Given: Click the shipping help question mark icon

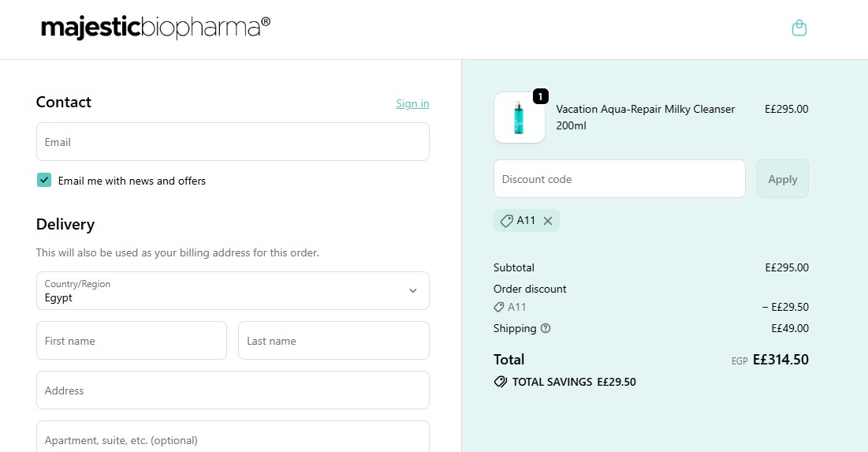Looking at the screenshot, I should (x=546, y=328).
